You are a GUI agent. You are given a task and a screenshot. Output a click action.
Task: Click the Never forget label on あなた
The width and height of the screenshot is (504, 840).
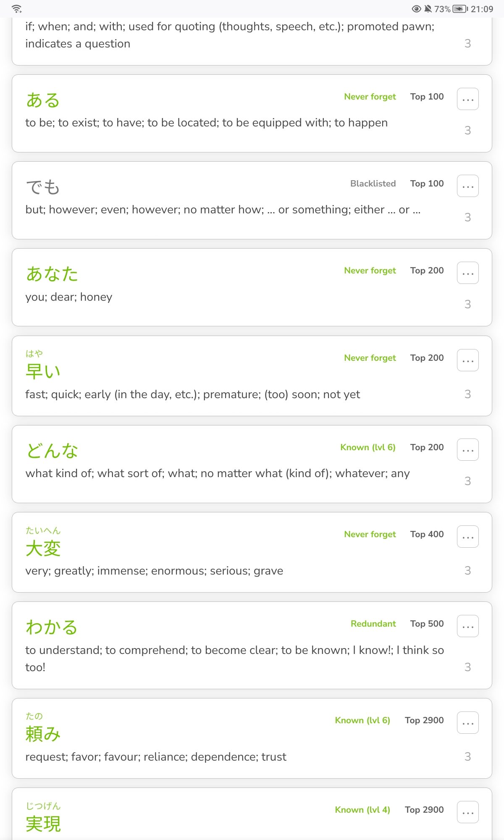pyautogui.click(x=370, y=270)
